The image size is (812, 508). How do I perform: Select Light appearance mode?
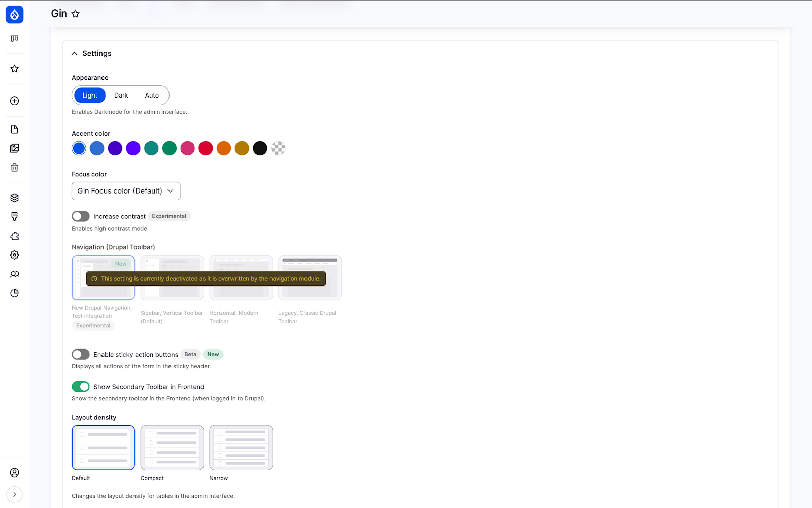coord(90,96)
